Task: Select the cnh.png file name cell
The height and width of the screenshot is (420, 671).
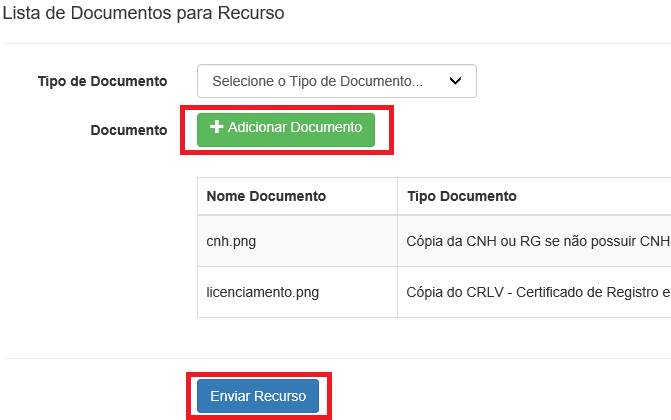Action: 297,241
